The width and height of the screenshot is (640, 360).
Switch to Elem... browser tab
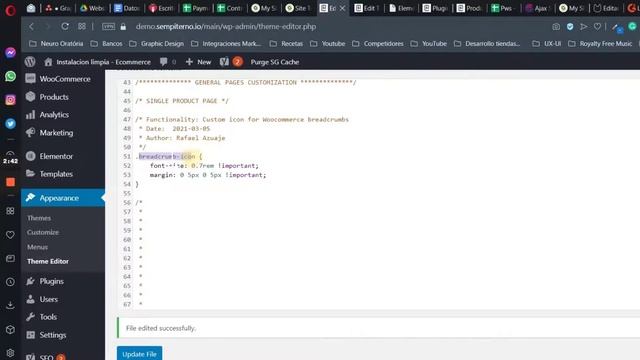(400, 8)
